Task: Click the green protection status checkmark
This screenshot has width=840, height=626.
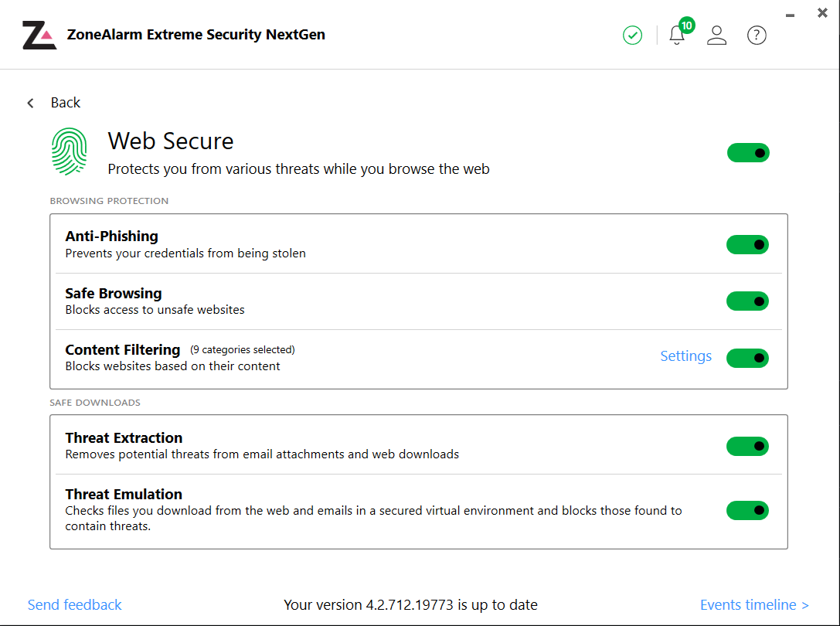Action: 633,35
